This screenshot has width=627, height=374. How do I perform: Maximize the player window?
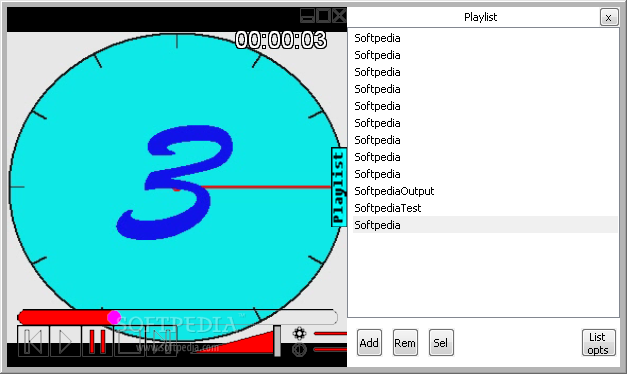tap(323, 16)
